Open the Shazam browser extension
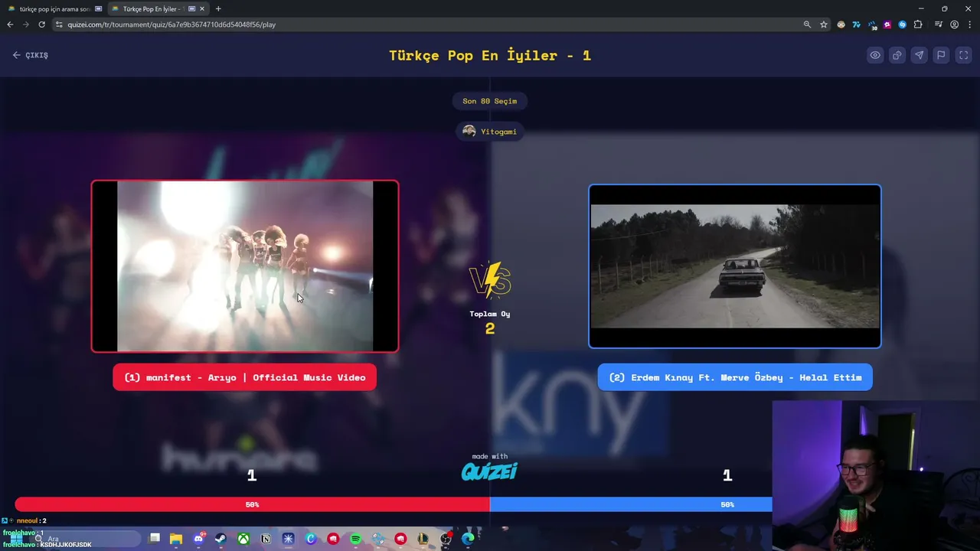This screenshot has height=551, width=980. pos(903,24)
